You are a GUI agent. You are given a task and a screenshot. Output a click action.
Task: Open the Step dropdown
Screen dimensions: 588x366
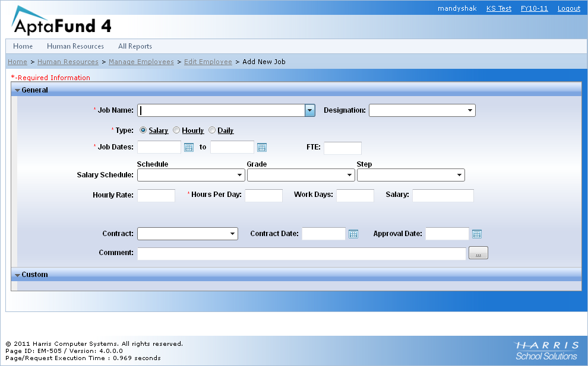point(410,175)
